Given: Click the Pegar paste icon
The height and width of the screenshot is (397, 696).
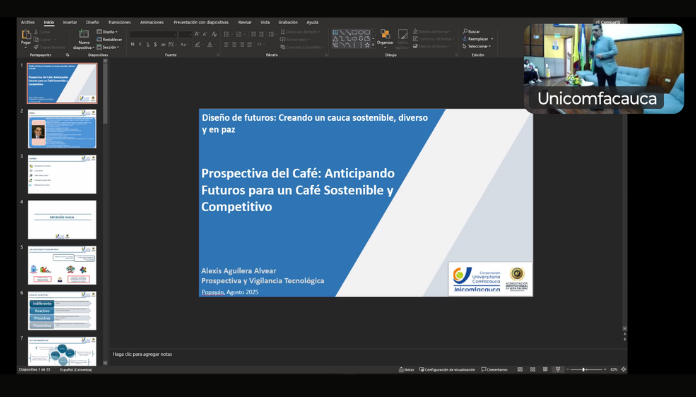Looking at the screenshot, I should (x=26, y=36).
